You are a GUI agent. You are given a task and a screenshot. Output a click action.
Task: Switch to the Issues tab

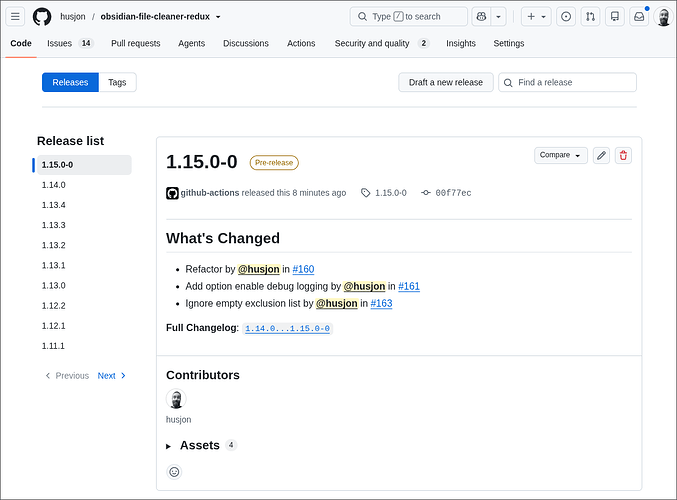point(70,43)
